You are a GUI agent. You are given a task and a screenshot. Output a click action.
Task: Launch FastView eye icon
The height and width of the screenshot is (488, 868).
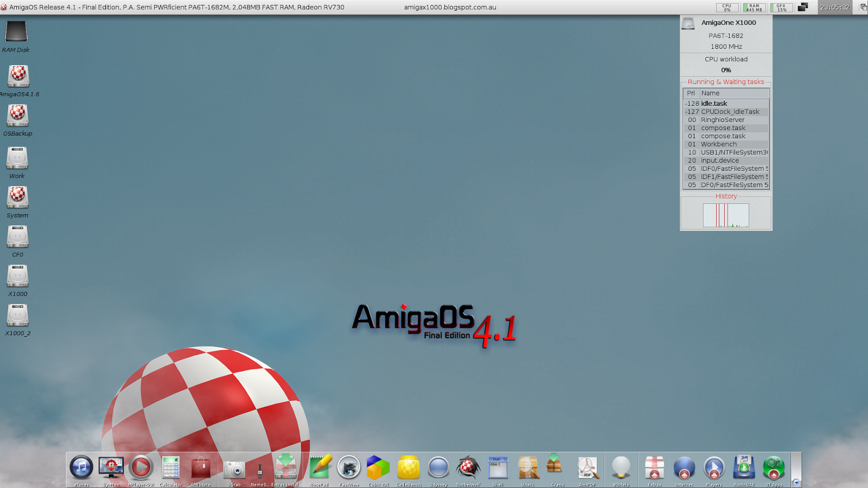pyautogui.click(x=349, y=467)
